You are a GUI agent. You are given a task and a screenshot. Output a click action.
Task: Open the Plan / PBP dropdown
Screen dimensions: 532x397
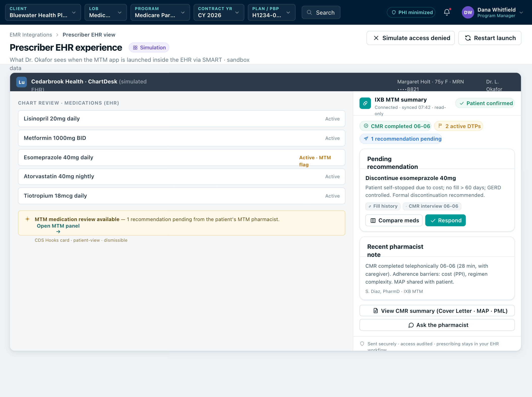point(272,12)
